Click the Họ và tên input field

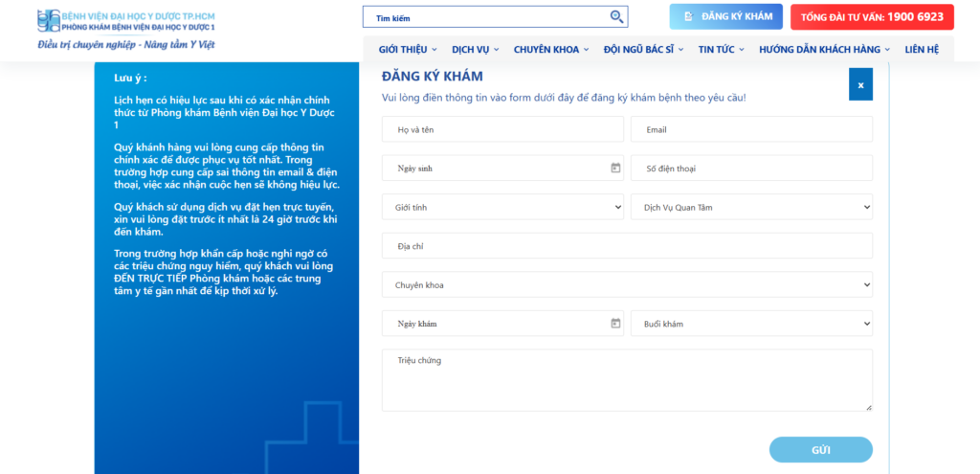(x=502, y=129)
